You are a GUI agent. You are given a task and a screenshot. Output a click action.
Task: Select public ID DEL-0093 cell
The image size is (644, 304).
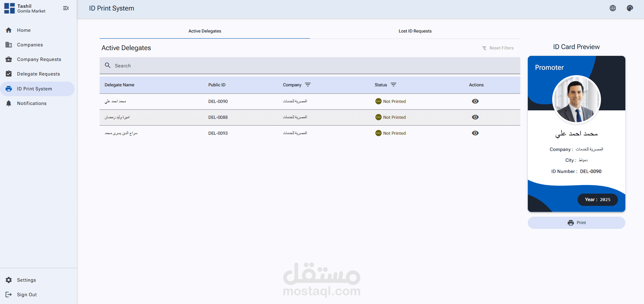tap(218, 133)
